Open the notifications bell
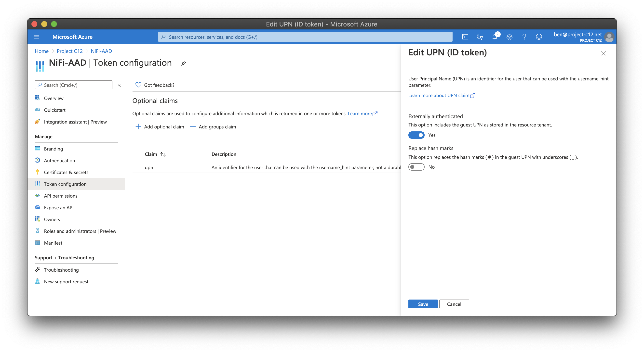The width and height of the screenshot is (644, 352). tap(495, 37)
